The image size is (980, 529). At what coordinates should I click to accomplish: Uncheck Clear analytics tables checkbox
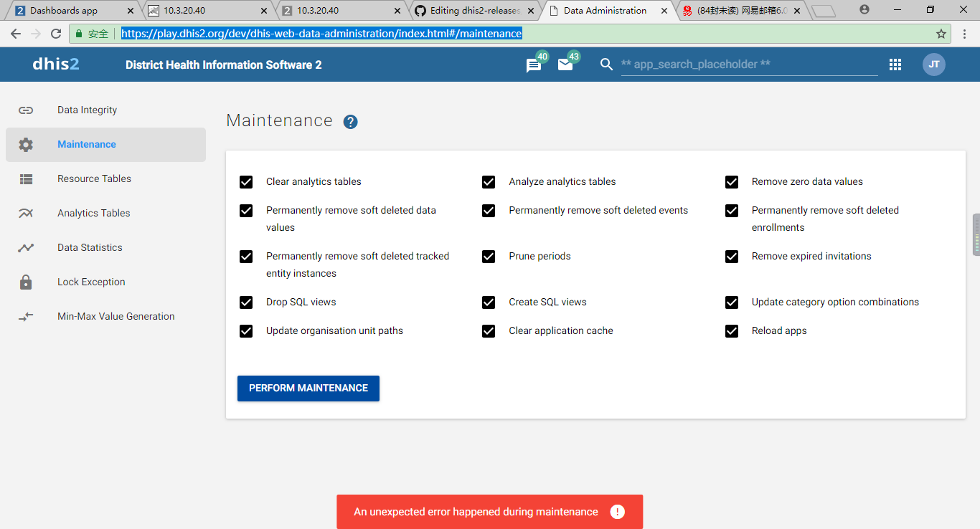pyautogui.click(x=246, y=182)
